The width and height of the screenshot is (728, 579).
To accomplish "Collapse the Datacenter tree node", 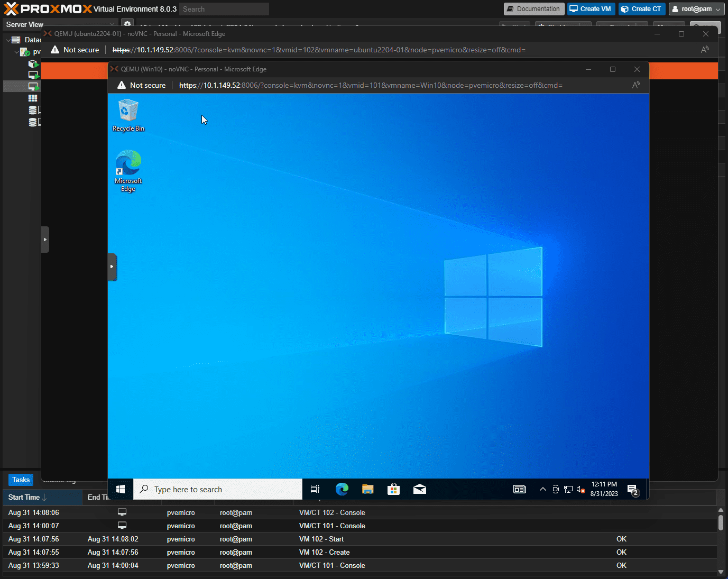I will point(8,40).
